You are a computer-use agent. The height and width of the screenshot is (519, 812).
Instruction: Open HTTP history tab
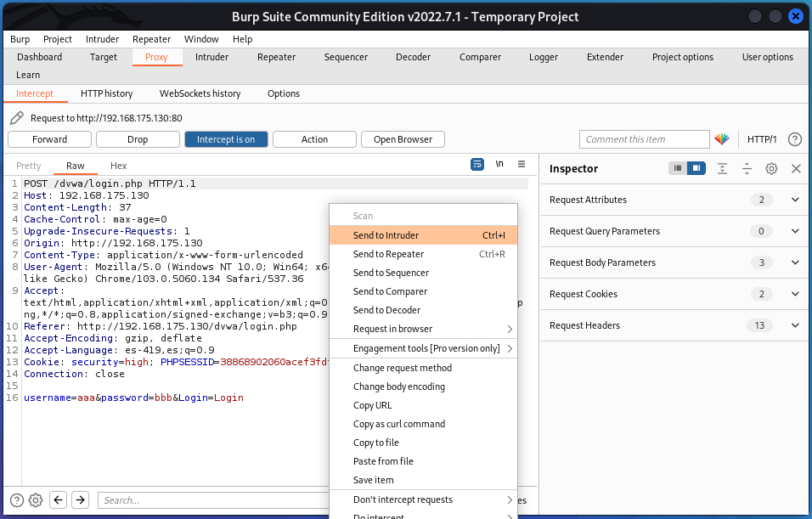coord(107,93)
